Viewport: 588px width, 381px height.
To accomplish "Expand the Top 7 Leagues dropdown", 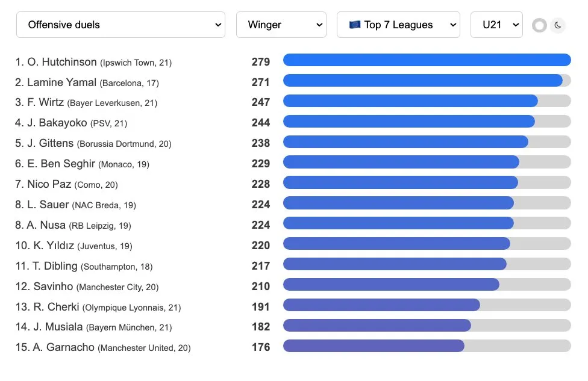I will [398, 25].
